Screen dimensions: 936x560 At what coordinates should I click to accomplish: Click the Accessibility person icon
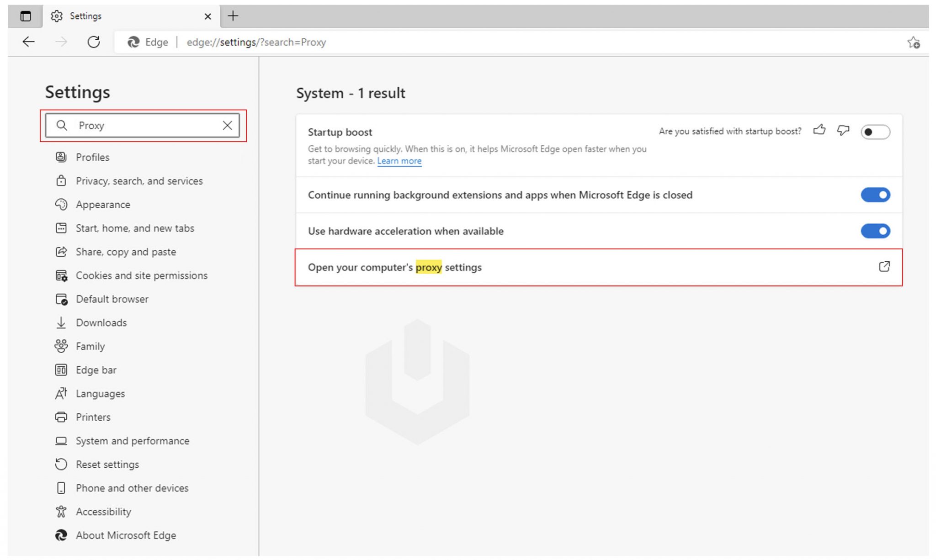tap(61, 511)
